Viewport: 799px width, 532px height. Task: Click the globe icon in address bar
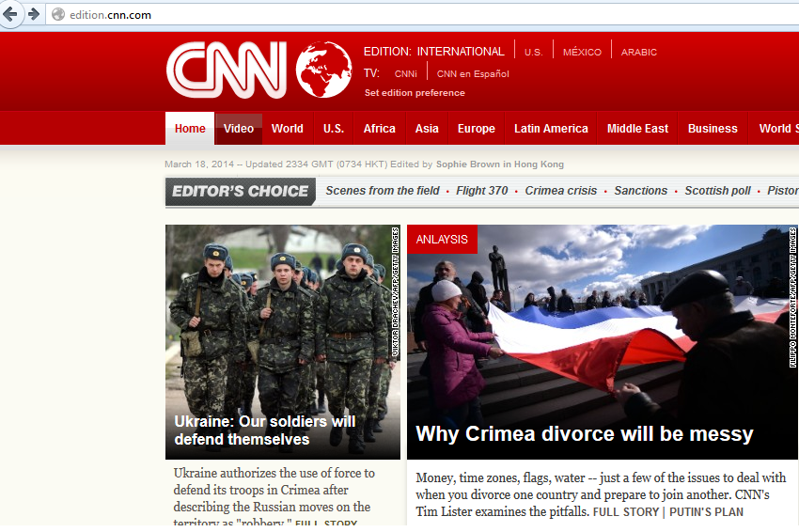click(58, 15)
